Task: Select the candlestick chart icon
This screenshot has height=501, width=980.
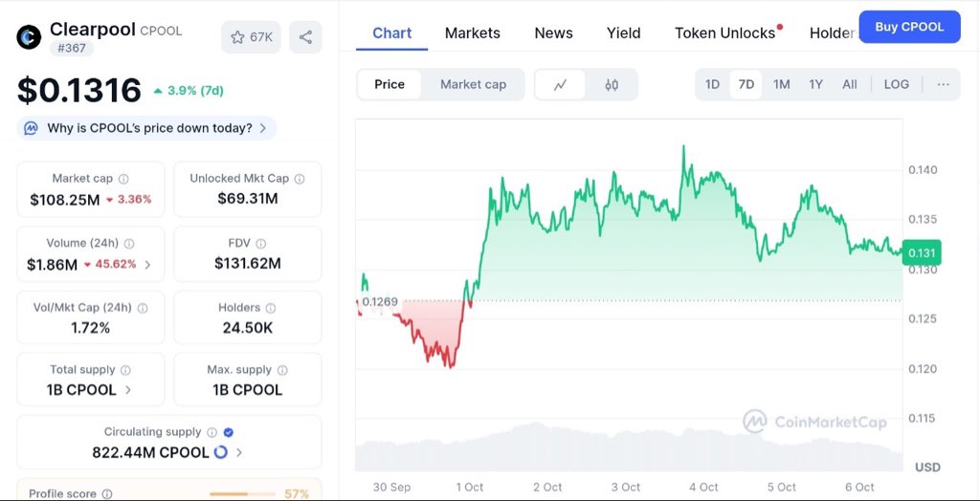Action: 612,84
